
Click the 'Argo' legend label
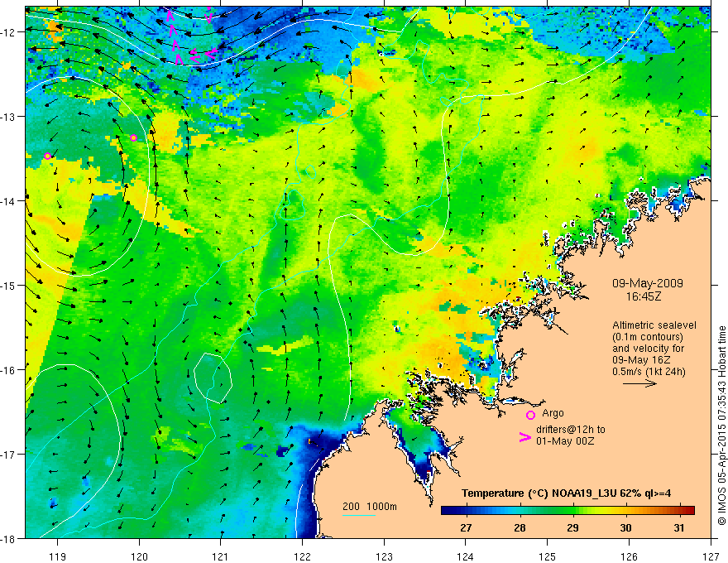click(x=553, y=413)
